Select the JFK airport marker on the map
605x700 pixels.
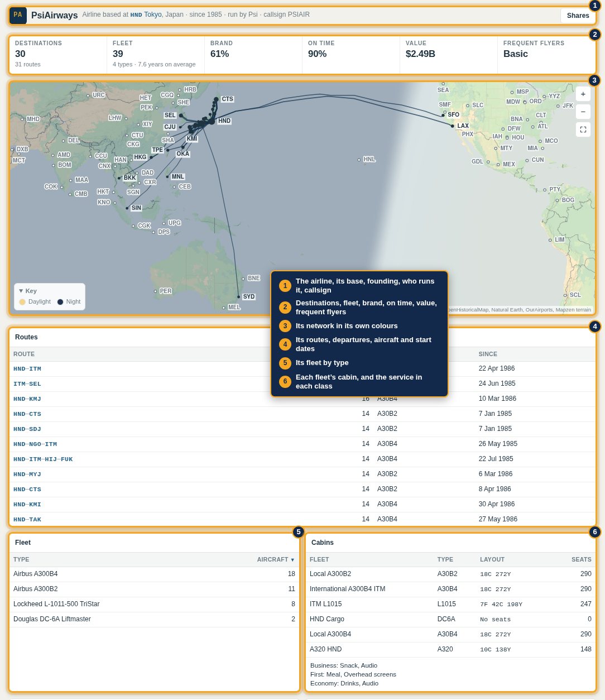558,106
